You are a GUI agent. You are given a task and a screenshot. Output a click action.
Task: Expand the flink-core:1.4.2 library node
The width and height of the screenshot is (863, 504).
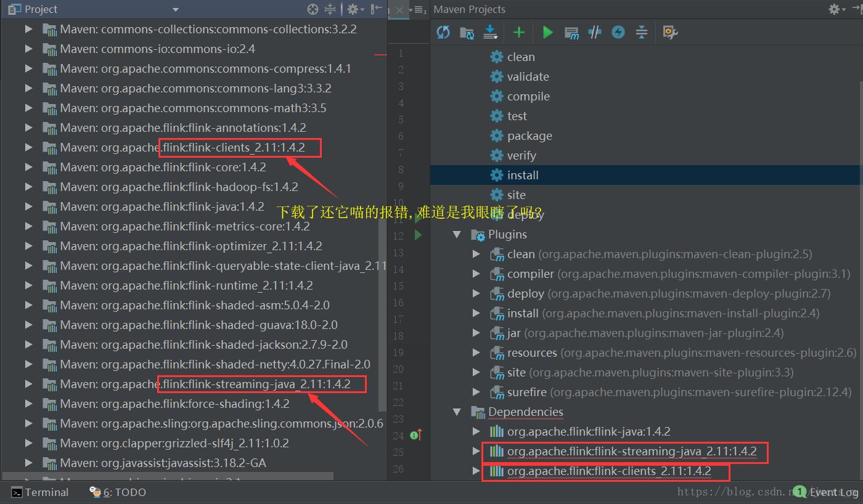point(28,167)
